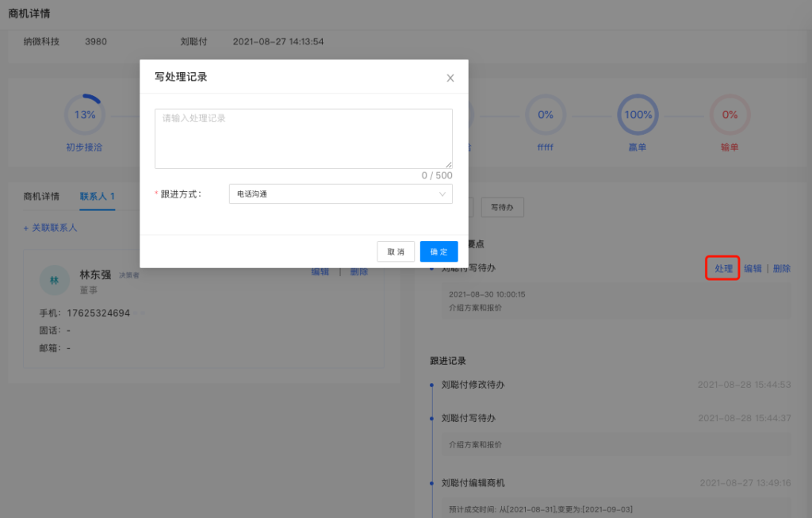Screen dimensions: 812x518
Task: Confirm with the 确定 button
Action: tap(439, 251)
